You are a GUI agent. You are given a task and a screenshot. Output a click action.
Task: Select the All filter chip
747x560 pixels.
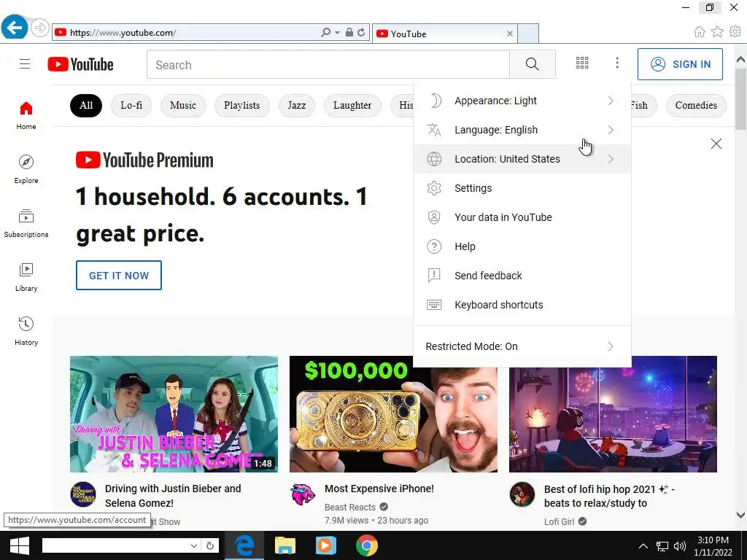[x=86, y=105]
